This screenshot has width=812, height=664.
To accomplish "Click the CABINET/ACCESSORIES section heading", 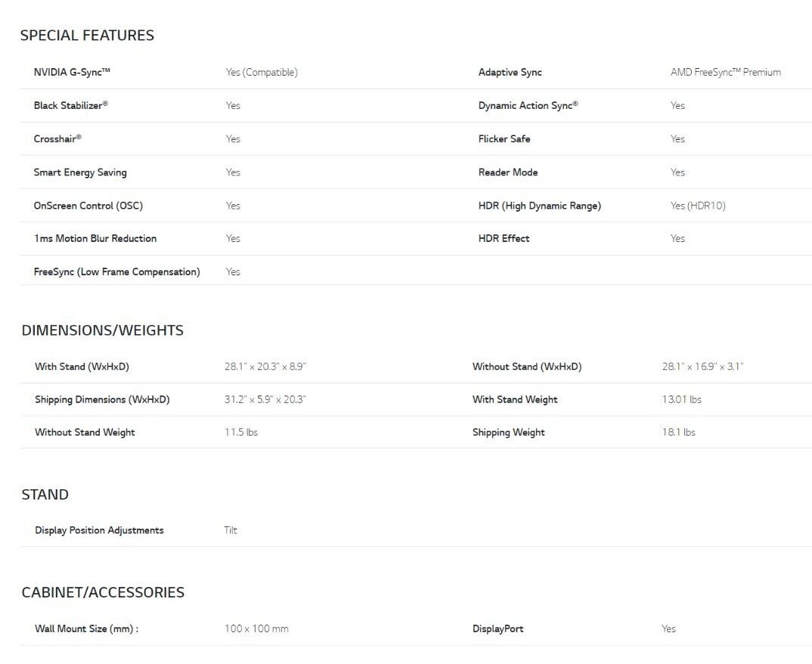I will (103, 593).
